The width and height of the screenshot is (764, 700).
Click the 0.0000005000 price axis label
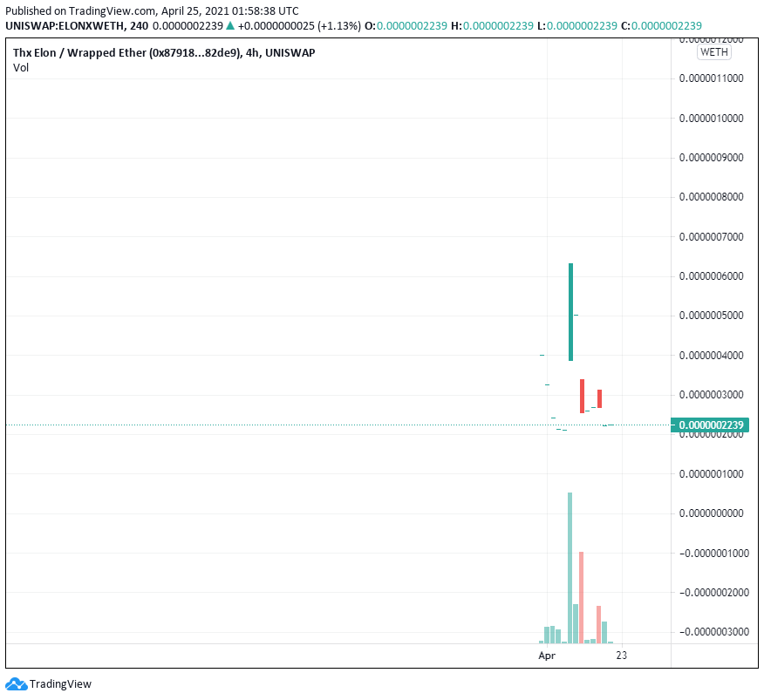pos(712,316)
